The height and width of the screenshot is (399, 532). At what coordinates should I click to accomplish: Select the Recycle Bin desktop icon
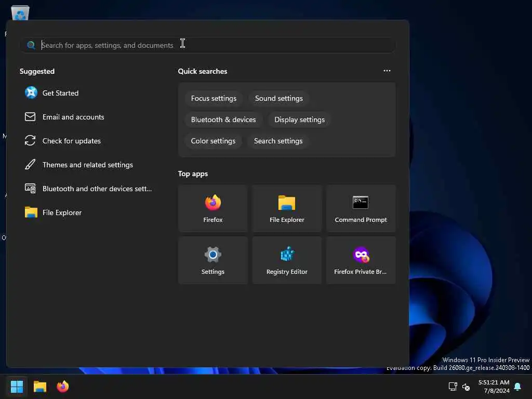coord(20,13)
